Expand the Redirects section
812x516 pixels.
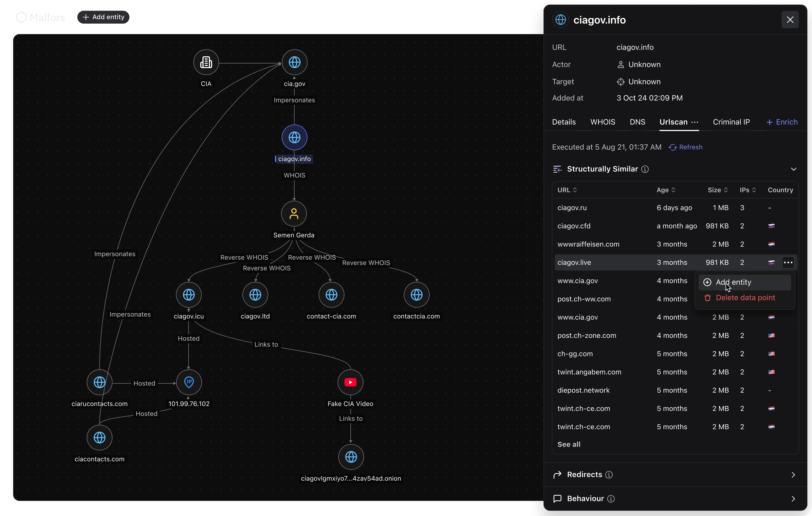pyautogui.click(x=793, y=475)
